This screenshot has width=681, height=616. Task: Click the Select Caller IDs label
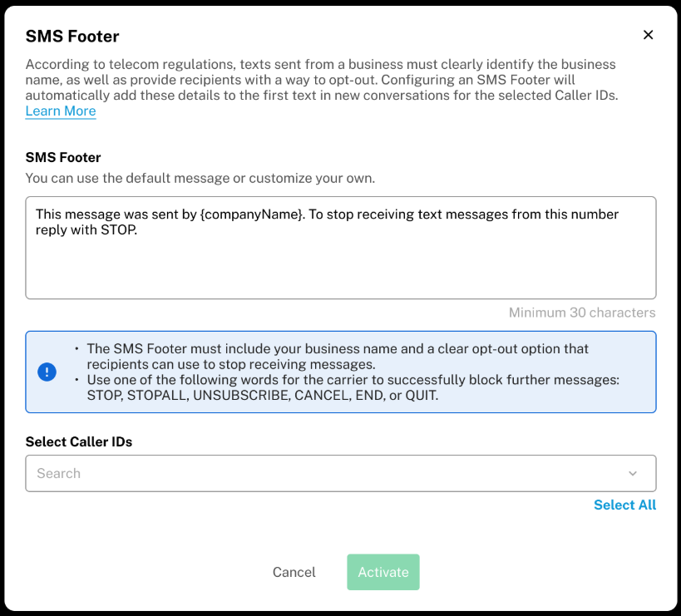[x=79, y=442]
